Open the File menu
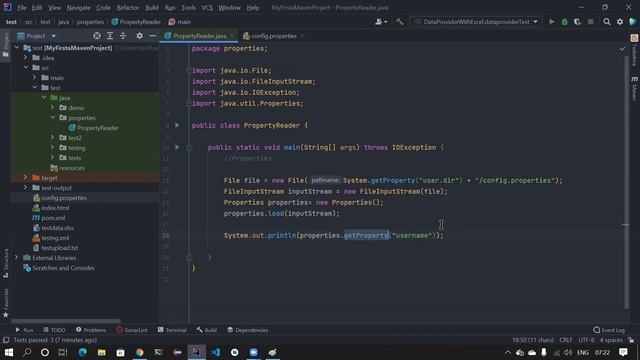The image size is (640, 360). pyautogui.click(x=22, y=8)
